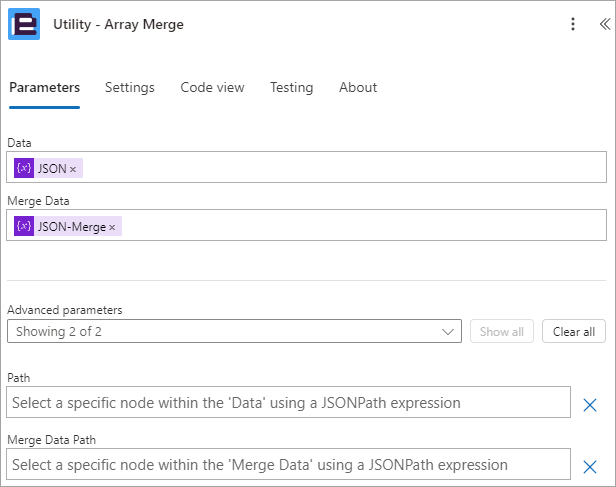This screenshot has height=487, width=616.
Task: Focus the Merge Data Path input field
Action: click(x=288, y=464)
